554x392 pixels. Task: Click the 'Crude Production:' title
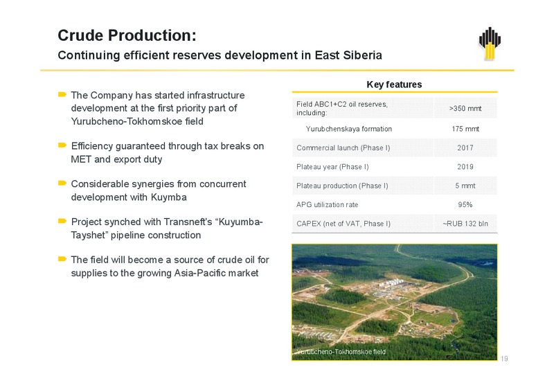click(127, 35)
